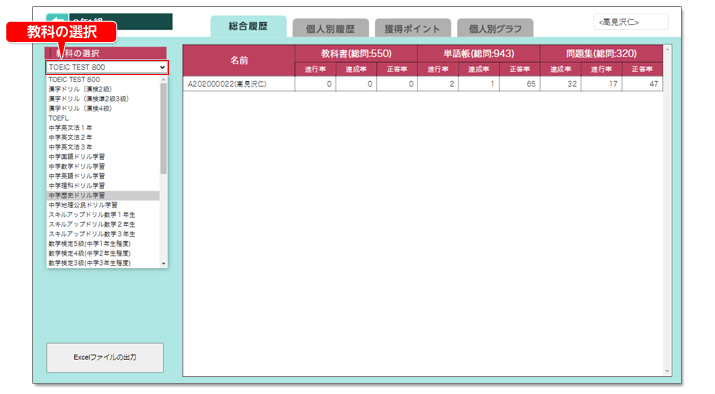The height and width of the screenshot is (394, 715).
Task: Click the 問題集 達成率 value 32
Action: coord(561,84)
